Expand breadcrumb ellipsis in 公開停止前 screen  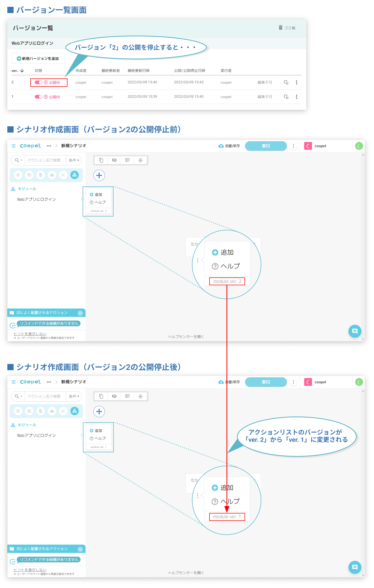coord(49,146)
